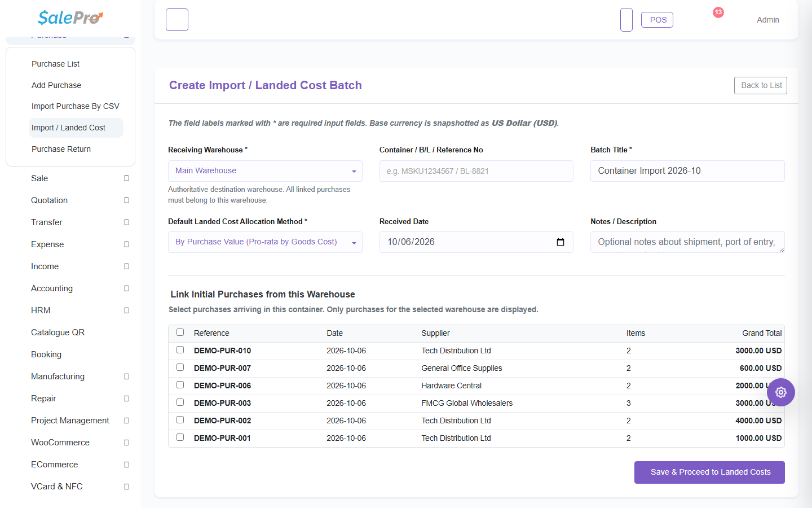Screen dimensions: 812x508
Task: Open the POS button in header
Action: [657, 20]
